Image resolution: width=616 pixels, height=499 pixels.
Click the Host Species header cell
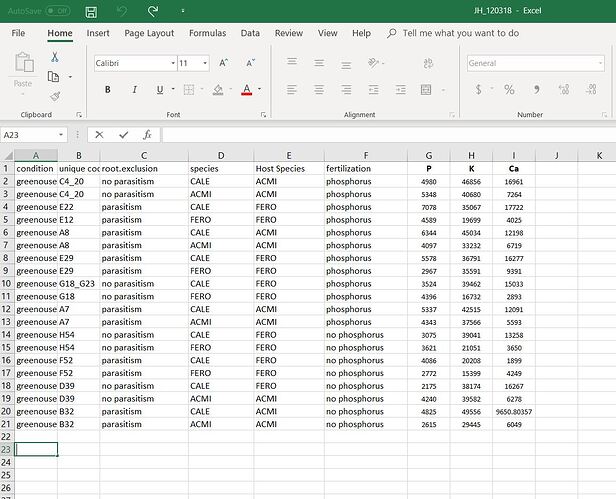click(289, 169)
